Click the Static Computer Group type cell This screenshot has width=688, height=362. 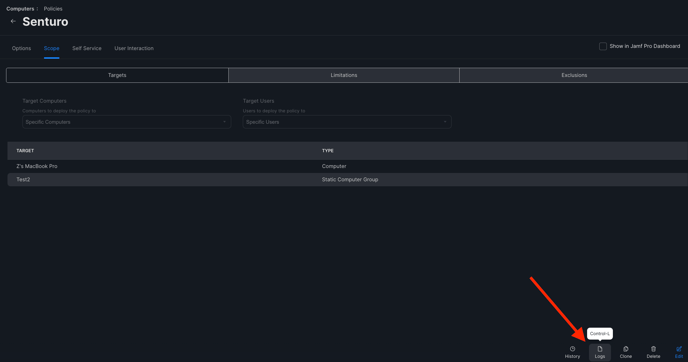coord(350,179)
